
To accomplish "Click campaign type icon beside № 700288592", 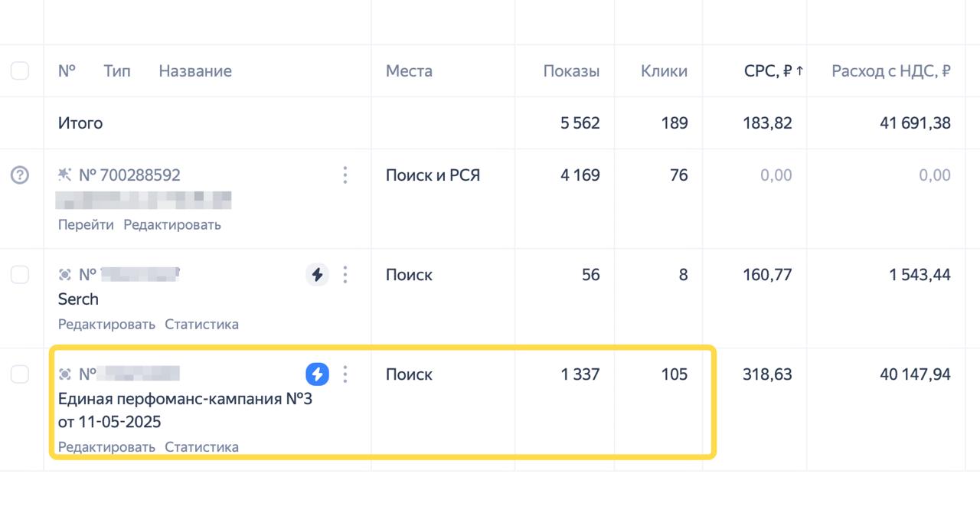I will (x=65, y=175).
